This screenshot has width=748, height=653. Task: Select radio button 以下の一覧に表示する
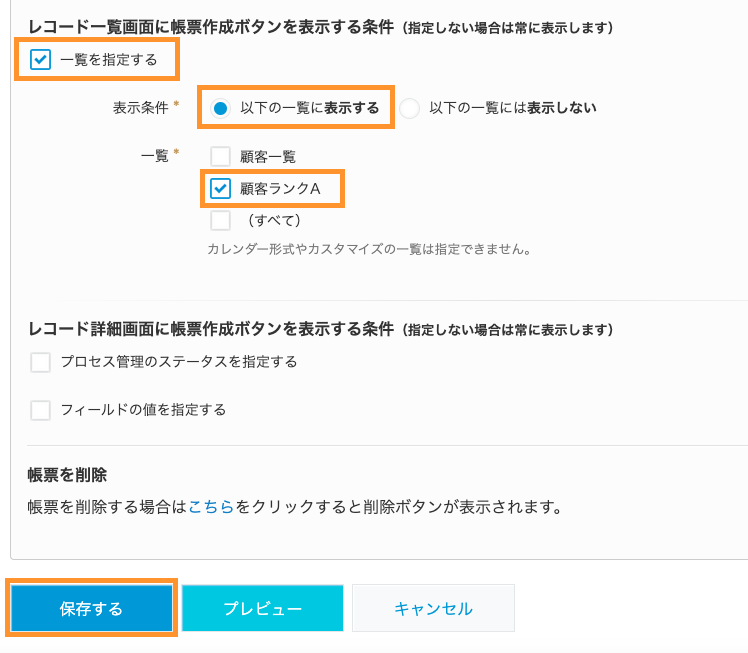(x=220, y=108)
